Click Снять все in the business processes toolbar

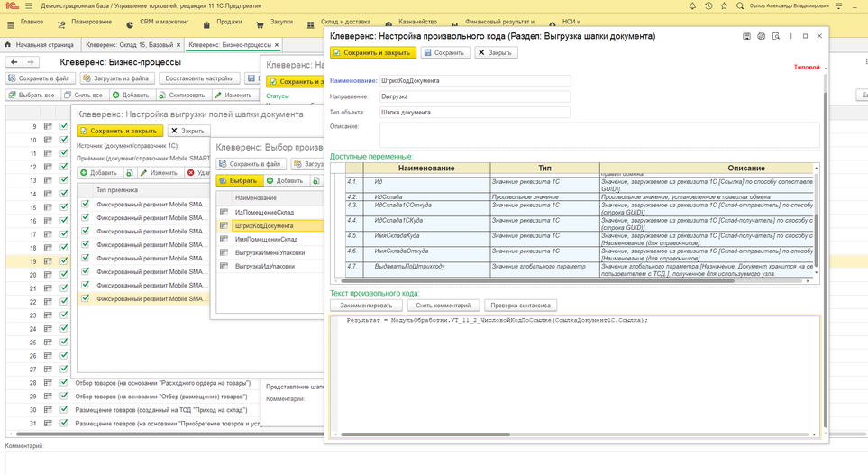(x=84, y=96)
